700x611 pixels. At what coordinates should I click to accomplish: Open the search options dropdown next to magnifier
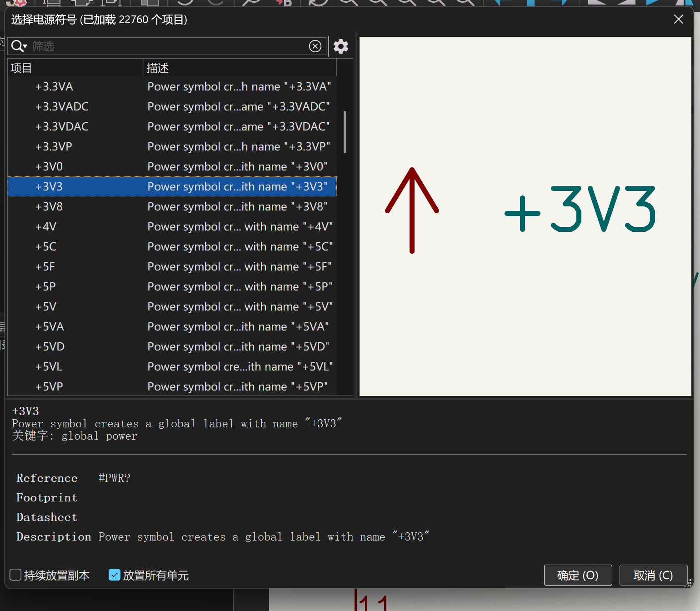[x=19, y=46]
